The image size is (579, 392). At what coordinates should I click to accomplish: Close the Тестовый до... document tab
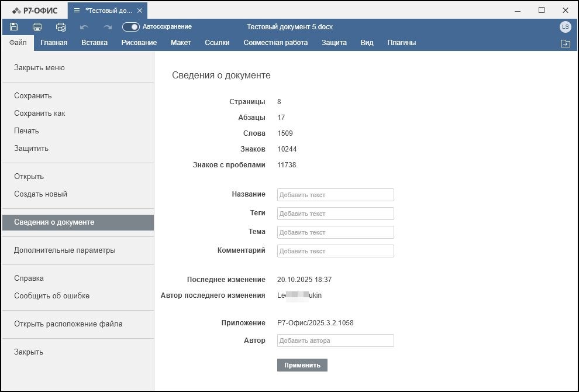point(140,11)
